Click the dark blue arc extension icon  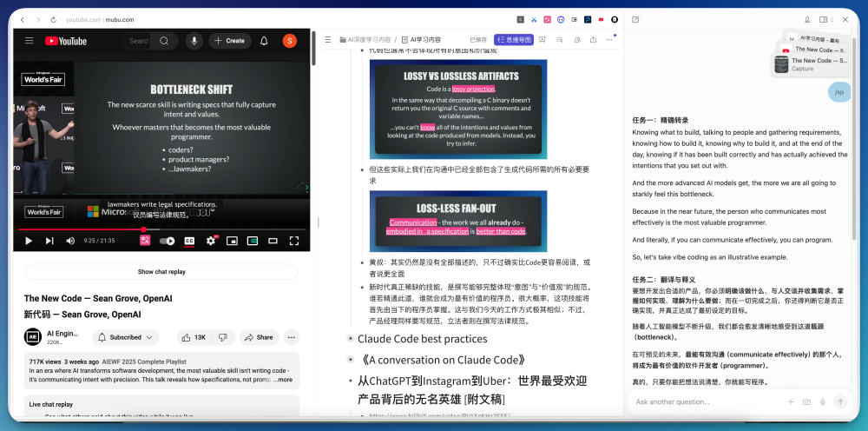pyautogui.click(x=588, y=19)
